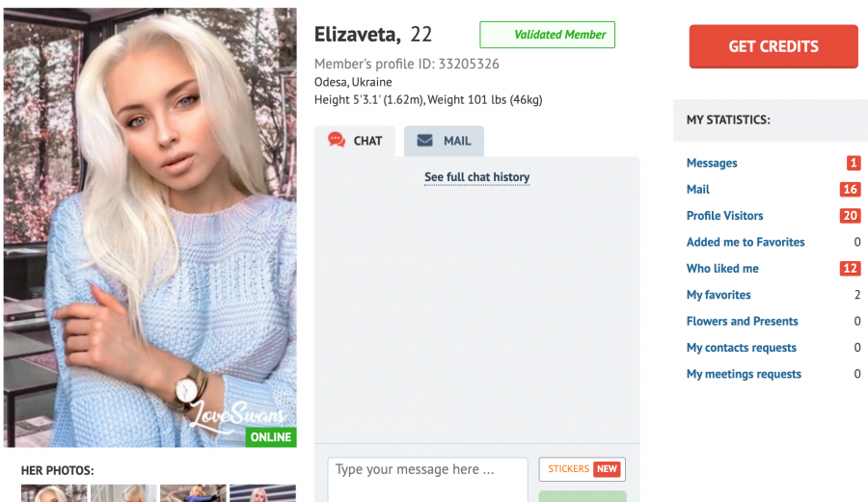This screenshot has height=502, width=868.
Task: Click the Mail count badge 16
Action: (x=850, y=190)
